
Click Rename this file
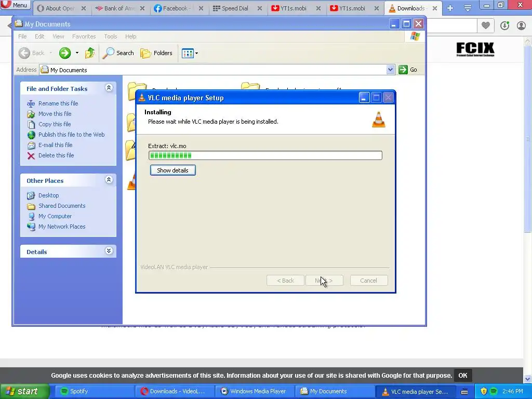pos(58,103)
